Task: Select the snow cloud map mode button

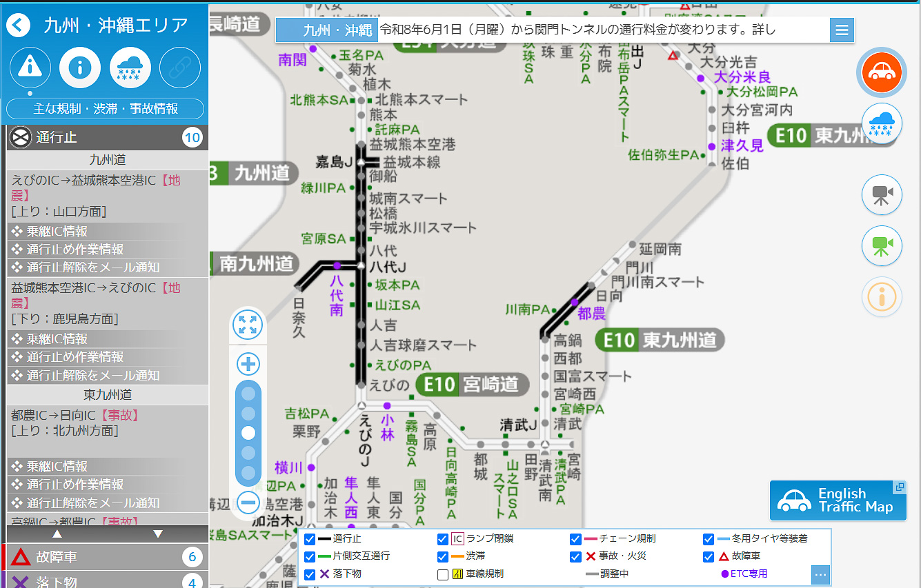Action: coord(882,125)
